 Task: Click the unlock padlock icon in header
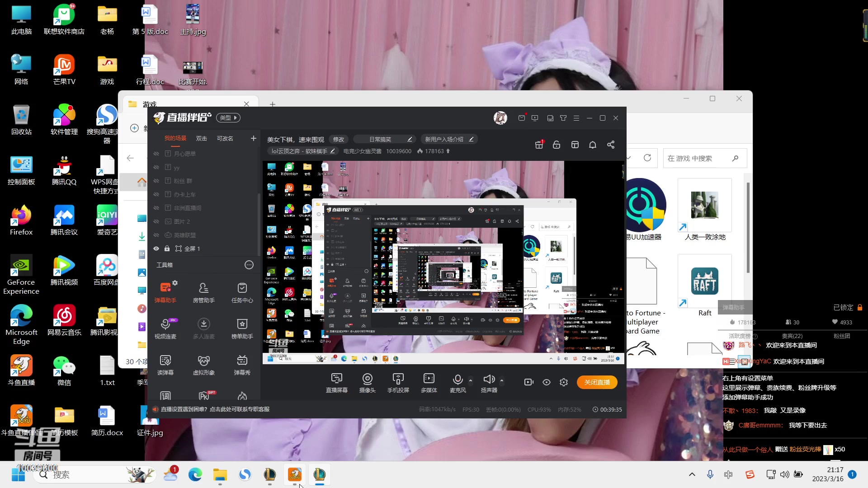coord(557,145)
